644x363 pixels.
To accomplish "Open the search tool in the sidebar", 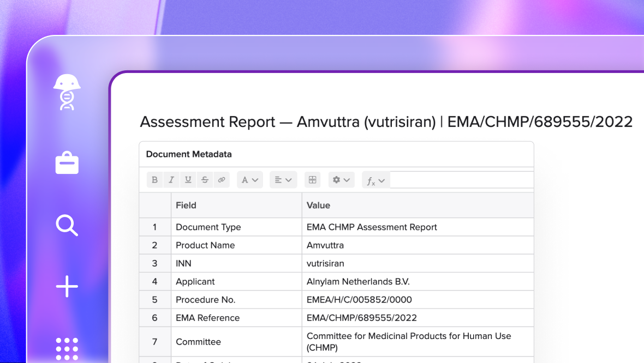I will (x=67, y=225).
